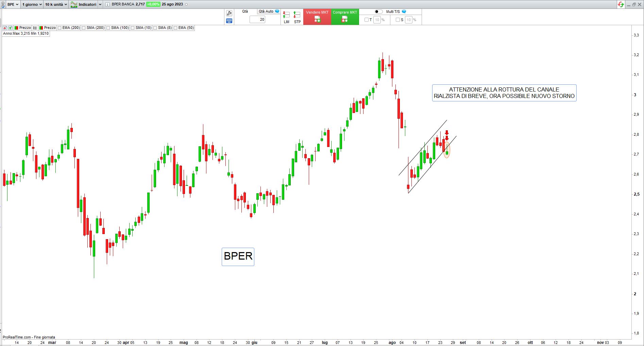The height and width of the screenshot is (346, 644).
Task: Open the price list settings icon
Action: 35,28
